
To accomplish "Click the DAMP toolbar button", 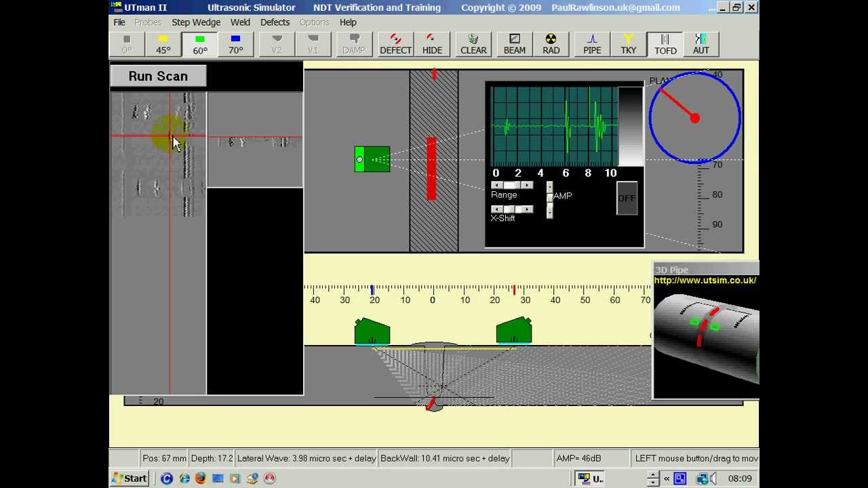I will click(354, 44).
